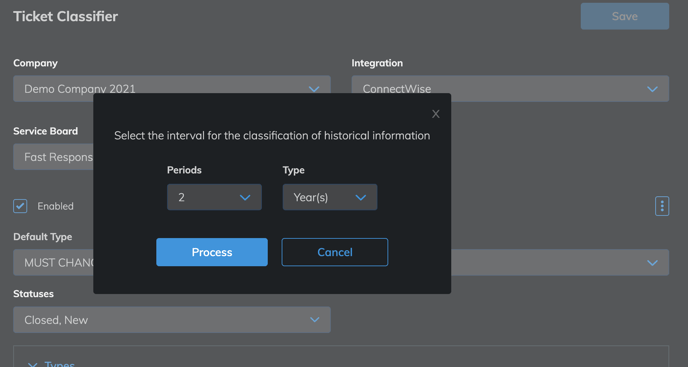The height and width of the screenshot is (367, 688).
Task: Open the Integration dropdown showing ConnectWise
Action: (510, 89)
